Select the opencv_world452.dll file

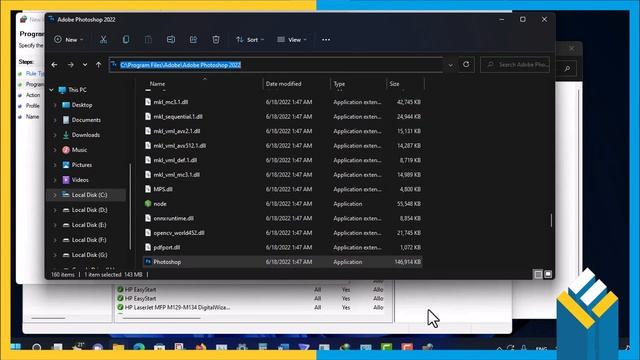pyautogui.click(x=179, y=233)
